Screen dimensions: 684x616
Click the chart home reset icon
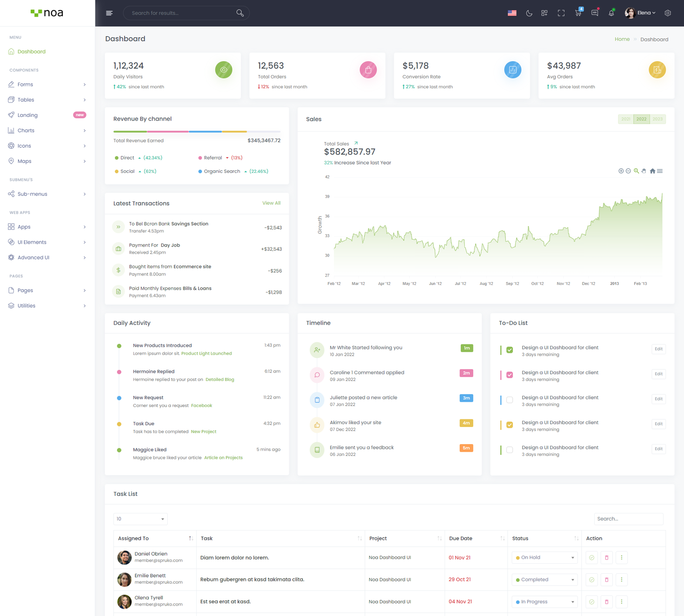[652, 171]
